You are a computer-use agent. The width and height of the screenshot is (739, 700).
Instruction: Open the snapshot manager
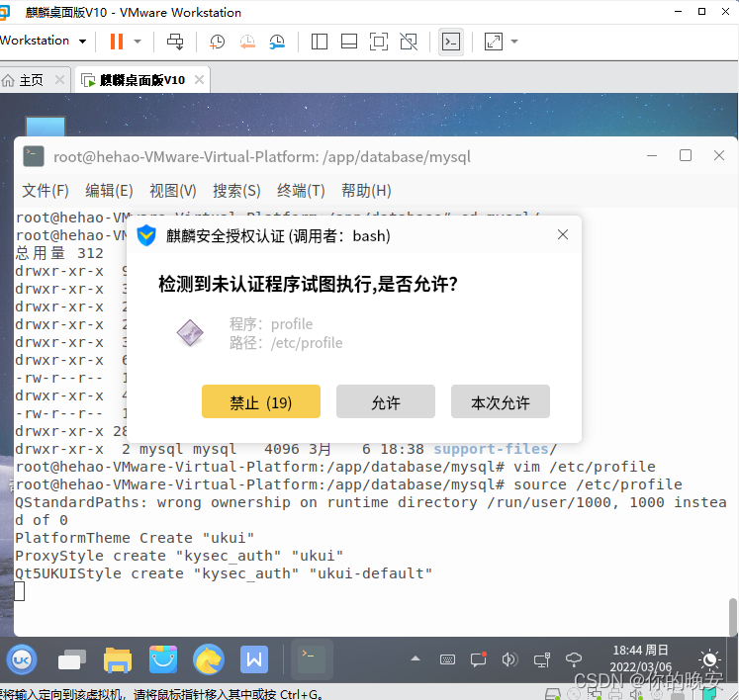click(277, 42)
